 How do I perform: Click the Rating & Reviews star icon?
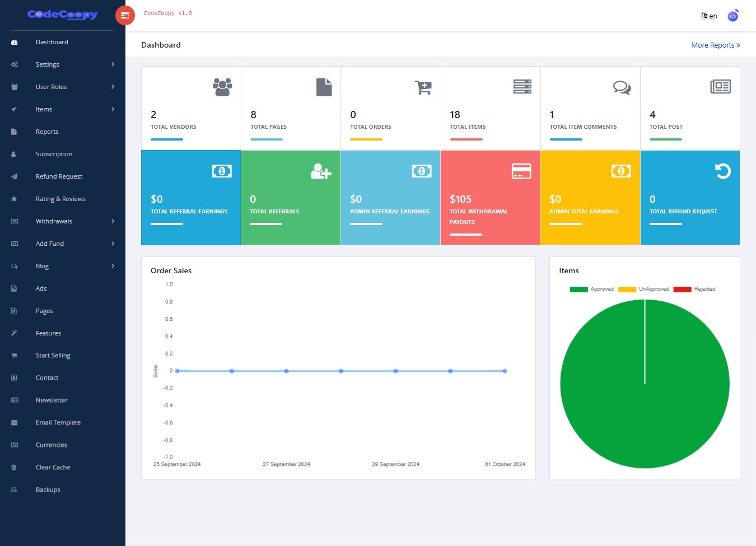tap(14, 199)
